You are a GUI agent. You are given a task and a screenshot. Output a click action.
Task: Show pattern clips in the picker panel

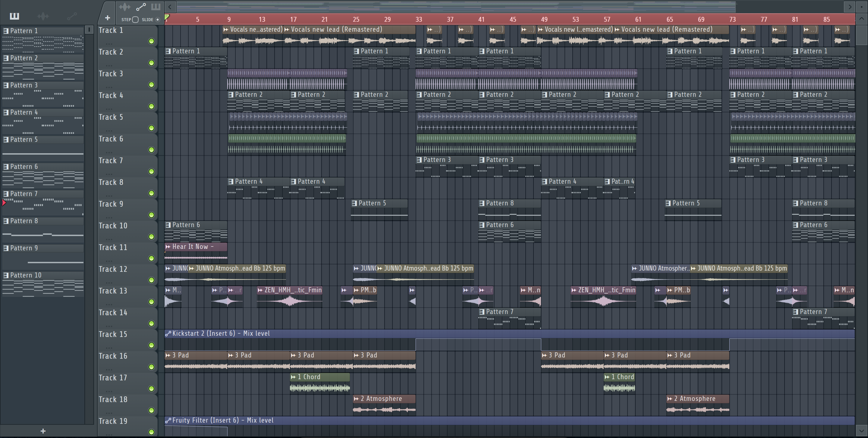(14, 16)
